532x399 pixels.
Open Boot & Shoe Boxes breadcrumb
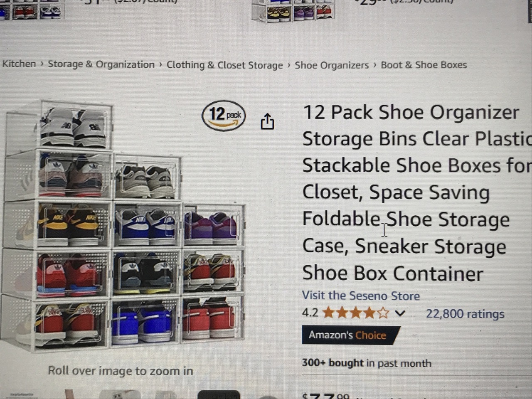[424, 65]
